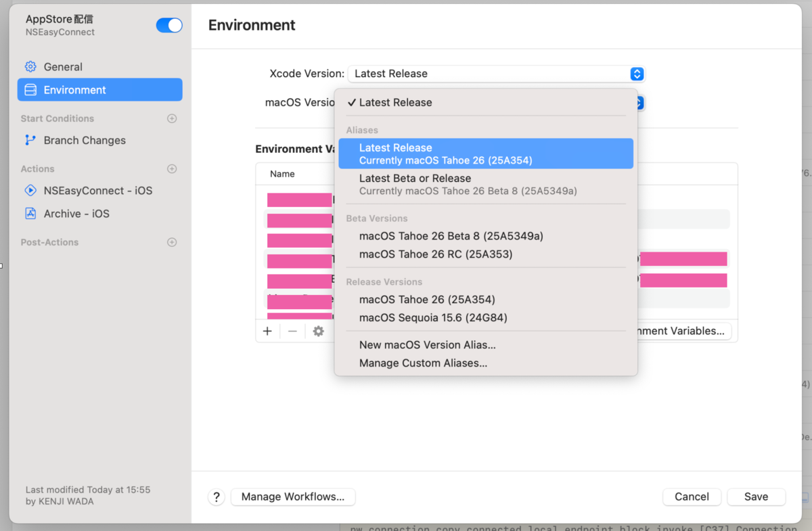Click the play icon beside NSEasyConnect - iOS
Screen dimensions: 812x531
(30, 191)
